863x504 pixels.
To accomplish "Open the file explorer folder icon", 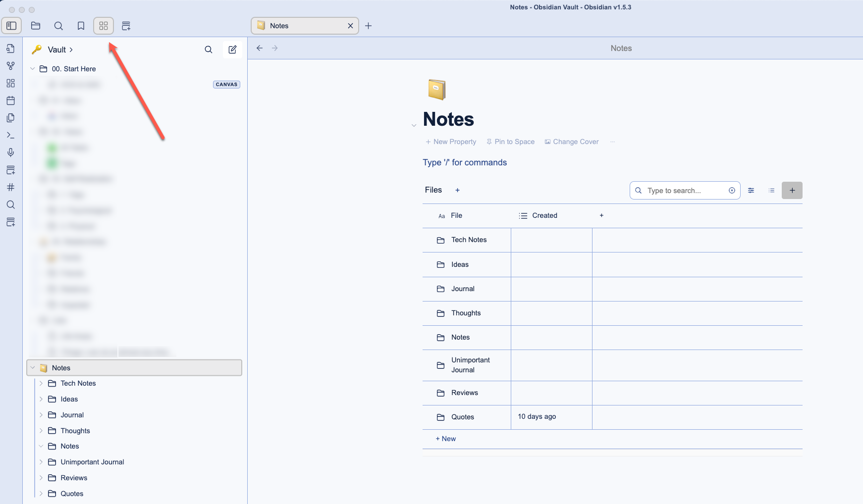I will 36,26.
